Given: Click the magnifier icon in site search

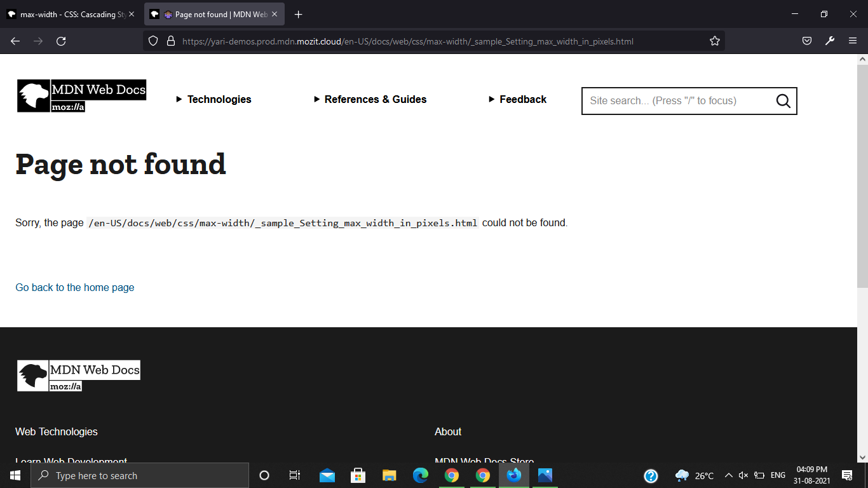Looking at the screenshot, I should (782, 100).
